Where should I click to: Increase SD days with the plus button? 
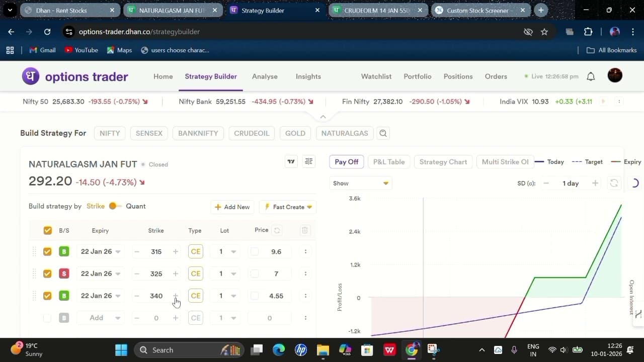pyautogui.click(x=595, y=183)
